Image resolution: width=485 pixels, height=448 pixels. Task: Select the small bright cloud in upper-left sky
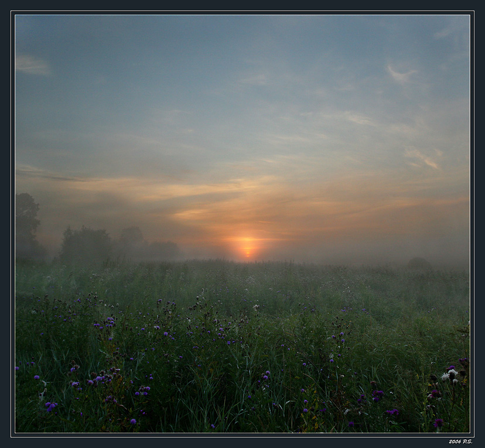33,64
